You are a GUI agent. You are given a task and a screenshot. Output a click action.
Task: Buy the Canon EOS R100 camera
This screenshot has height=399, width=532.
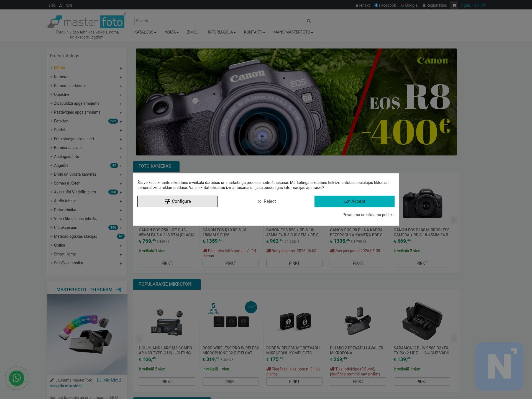pyautogui.click(x=422, y=263)
